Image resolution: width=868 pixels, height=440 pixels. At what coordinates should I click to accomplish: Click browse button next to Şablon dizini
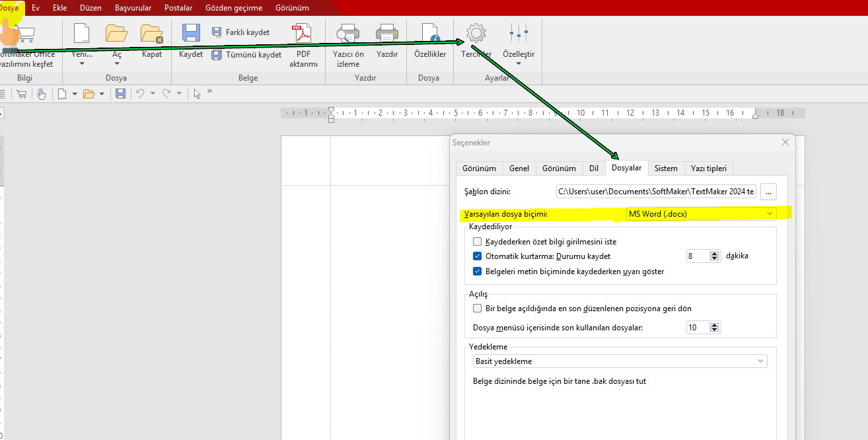(768, 192)
